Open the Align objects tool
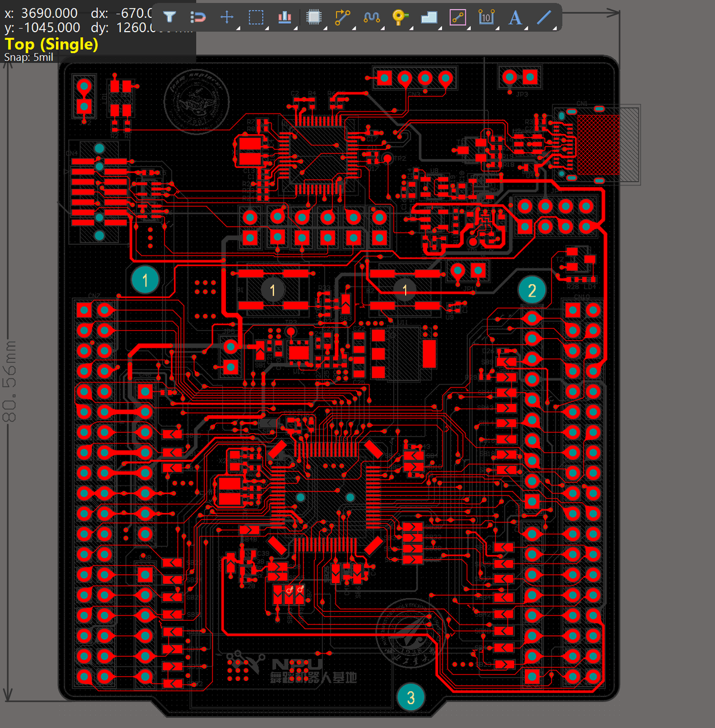The image size is (715, 728). 285,17
